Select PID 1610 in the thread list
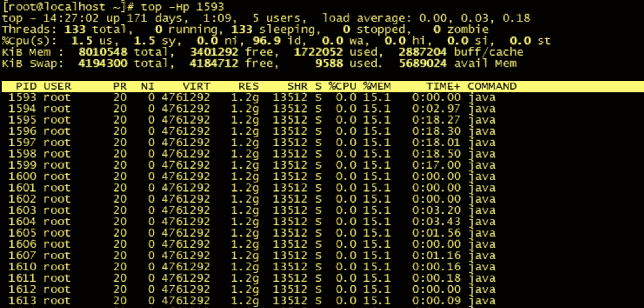The image size is (644, 308). [23, 267]
